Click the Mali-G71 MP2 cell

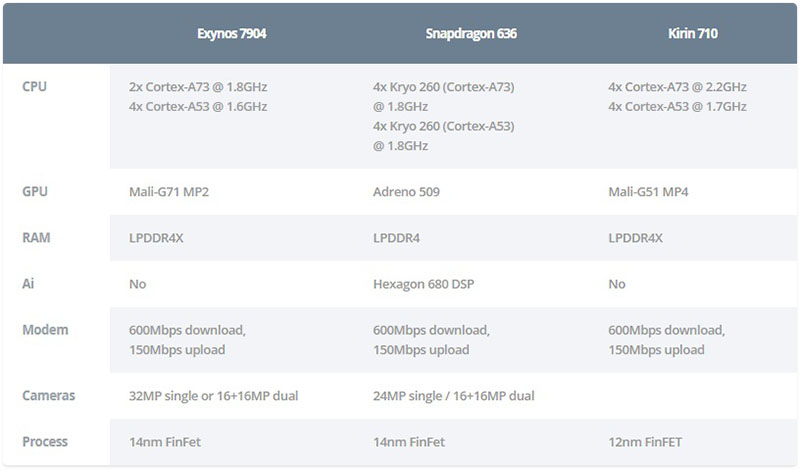pos(169,192)
